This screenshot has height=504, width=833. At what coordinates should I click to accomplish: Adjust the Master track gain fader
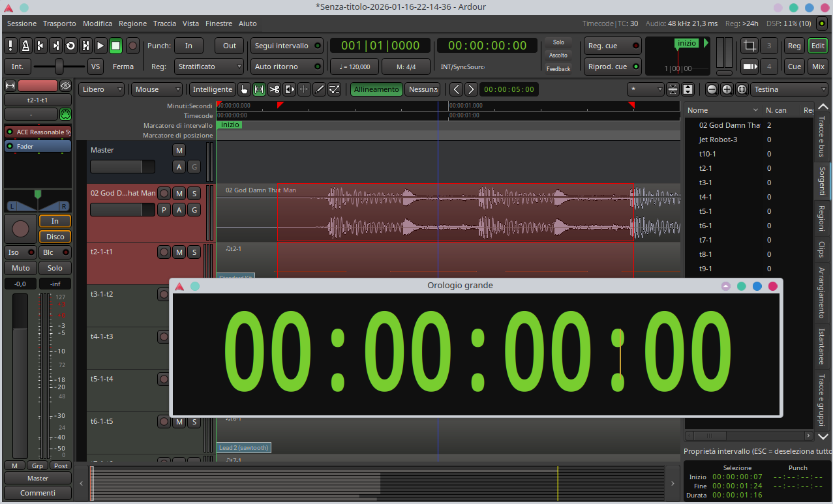(123, 167)
